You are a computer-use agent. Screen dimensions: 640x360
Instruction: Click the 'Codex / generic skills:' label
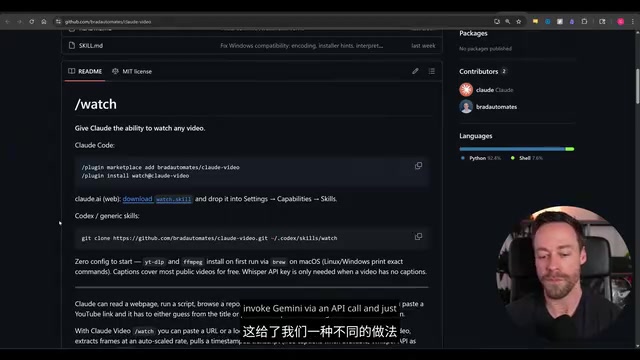[x=107, y=216]
